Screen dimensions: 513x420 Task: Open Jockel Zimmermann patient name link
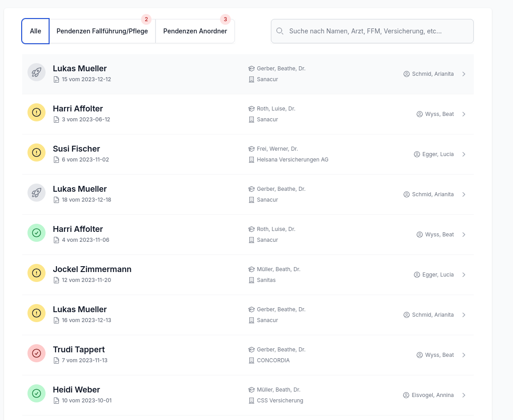92,269
